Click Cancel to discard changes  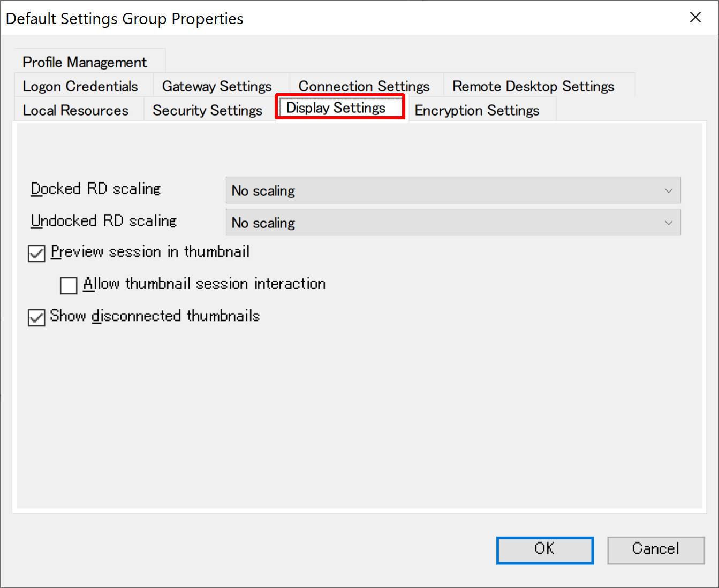[656, 550]
